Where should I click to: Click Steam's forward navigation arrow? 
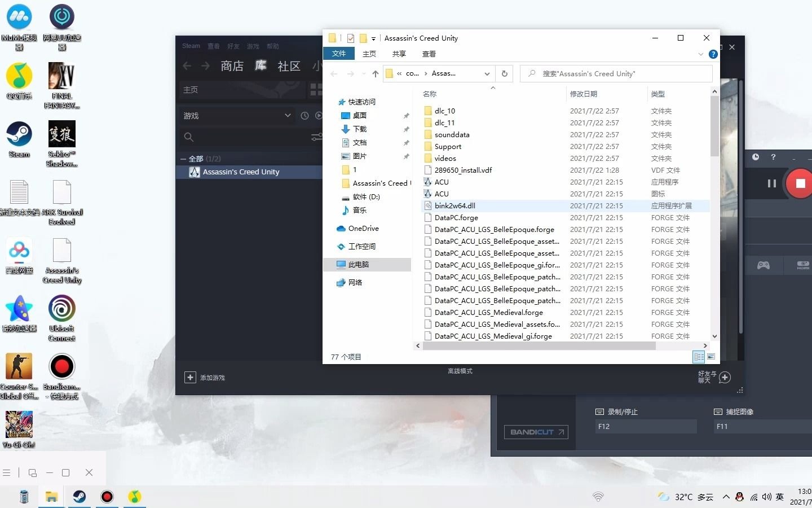click(x=205, y=66)
